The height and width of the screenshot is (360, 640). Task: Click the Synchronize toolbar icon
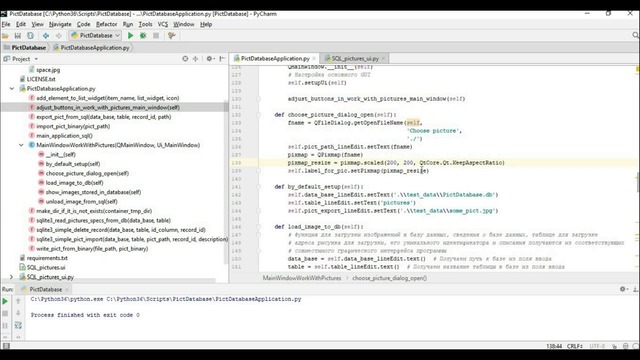(x=30, y=36)
